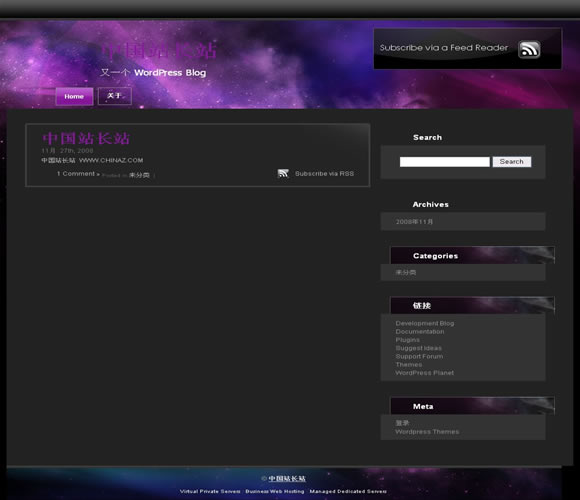The width and height of the screenshot is (580, 500).
Task: Open Virtual Private Servers footer link
Action: click(x=210, y=491)
